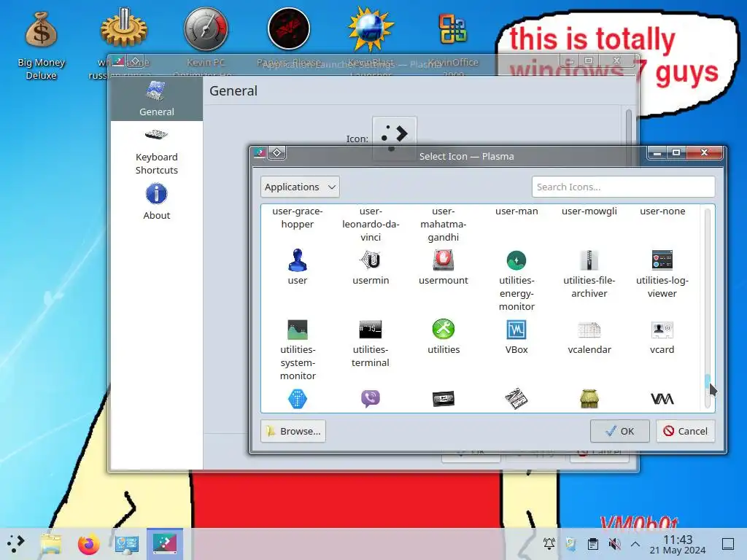Pick the VBox icon
This screenshot has height=560, width=747.
click(x=516, y=330)
